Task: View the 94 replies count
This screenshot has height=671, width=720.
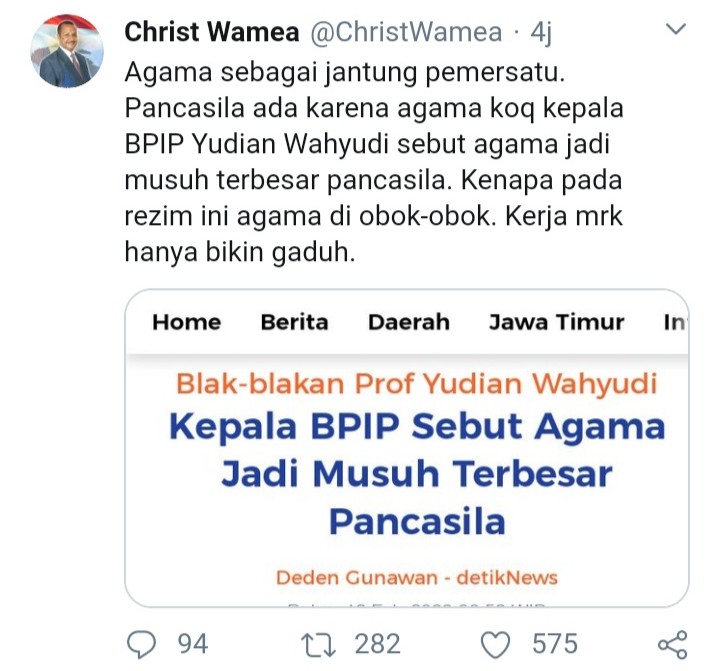Action: point(193,644)
